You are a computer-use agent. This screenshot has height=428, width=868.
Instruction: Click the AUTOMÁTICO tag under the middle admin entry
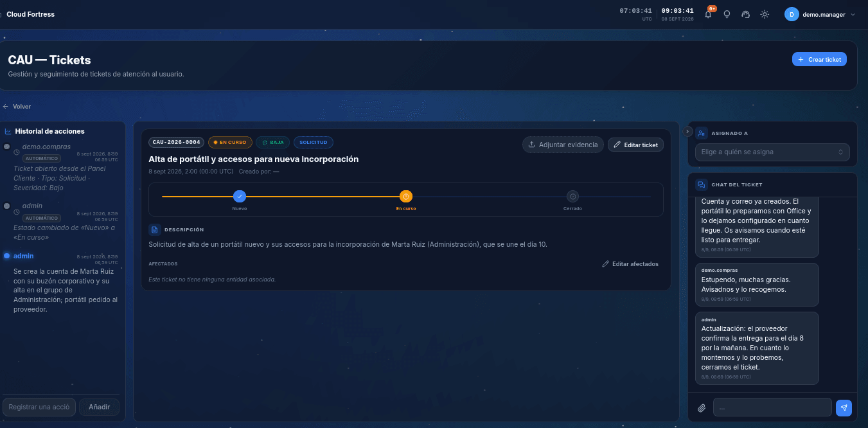point(42,218)
